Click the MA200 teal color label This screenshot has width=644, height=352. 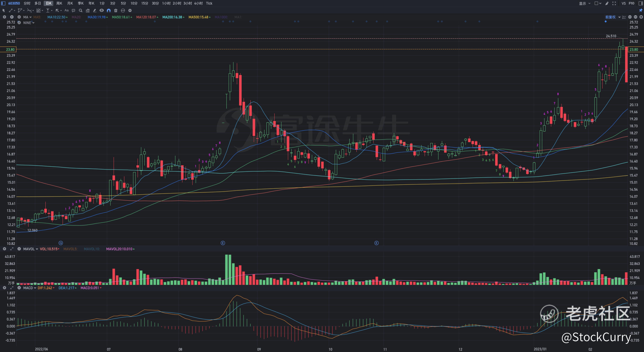point(172,17)
